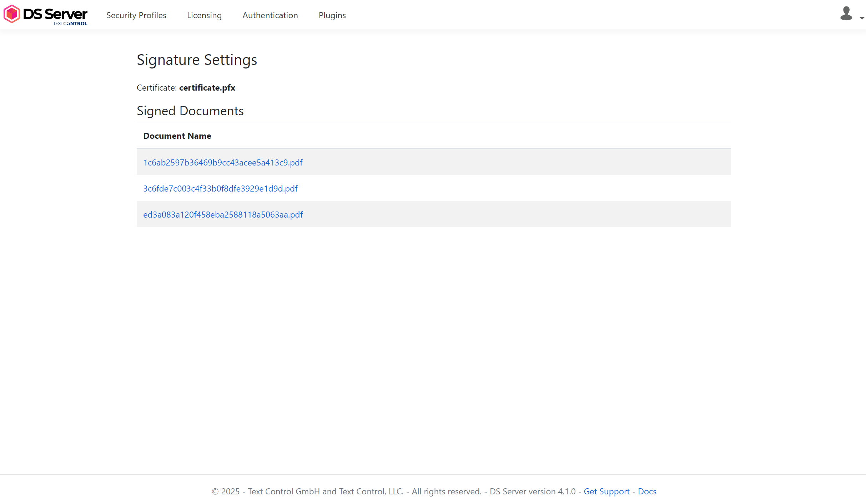Open the Docs link in the footer
The height and width of the screenshot is (504, 866).
(647, 491)
